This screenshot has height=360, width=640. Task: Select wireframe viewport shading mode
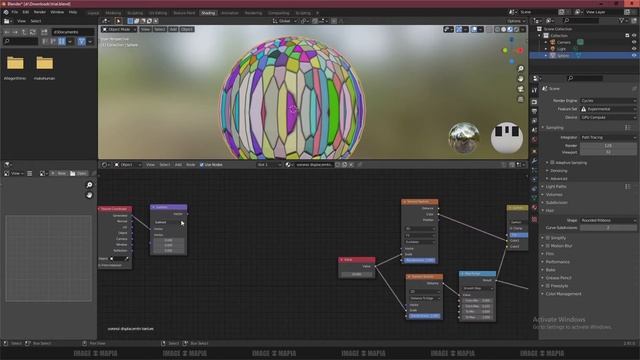point(497,29)
